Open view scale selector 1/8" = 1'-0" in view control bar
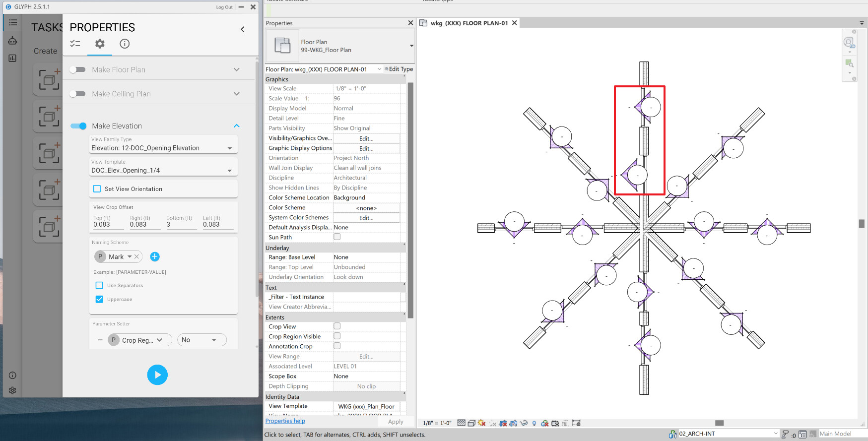 click(437, 423)
